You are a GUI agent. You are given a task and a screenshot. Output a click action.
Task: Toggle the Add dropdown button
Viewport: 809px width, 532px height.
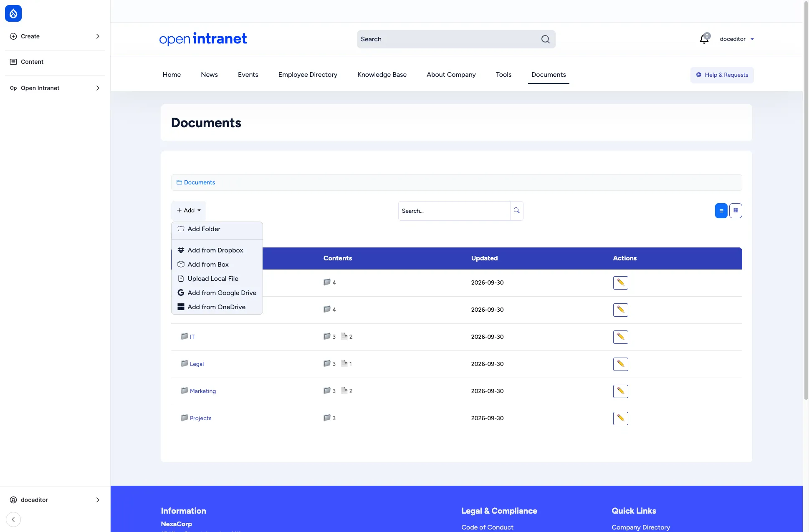(x=189, y=211)
